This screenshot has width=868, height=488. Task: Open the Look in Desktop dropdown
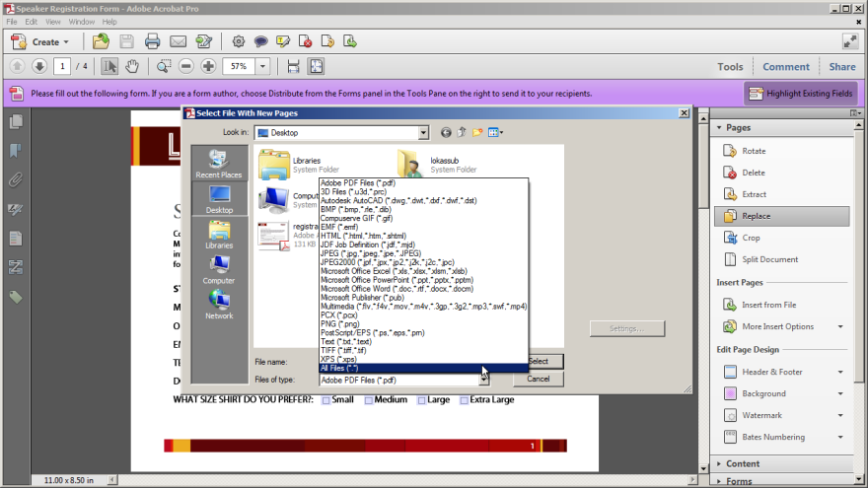click(423, 133)
